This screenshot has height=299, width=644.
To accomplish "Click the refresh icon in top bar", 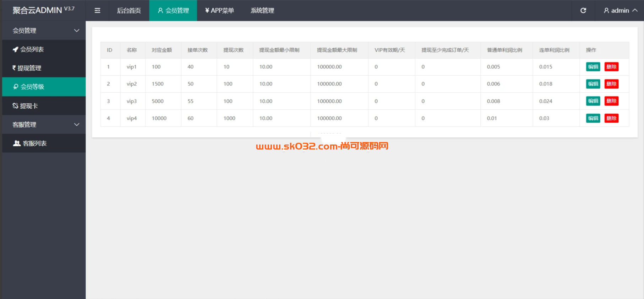I will coord(583,11).
